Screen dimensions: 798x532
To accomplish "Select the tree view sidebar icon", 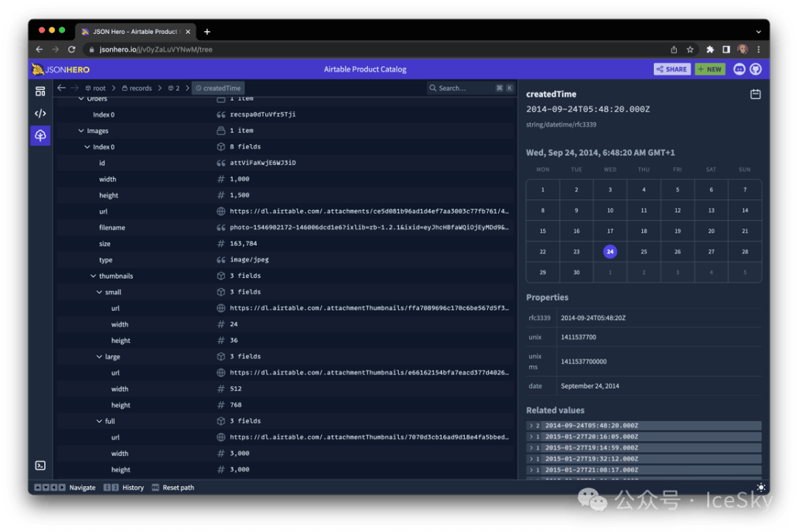I will (41, 135).
